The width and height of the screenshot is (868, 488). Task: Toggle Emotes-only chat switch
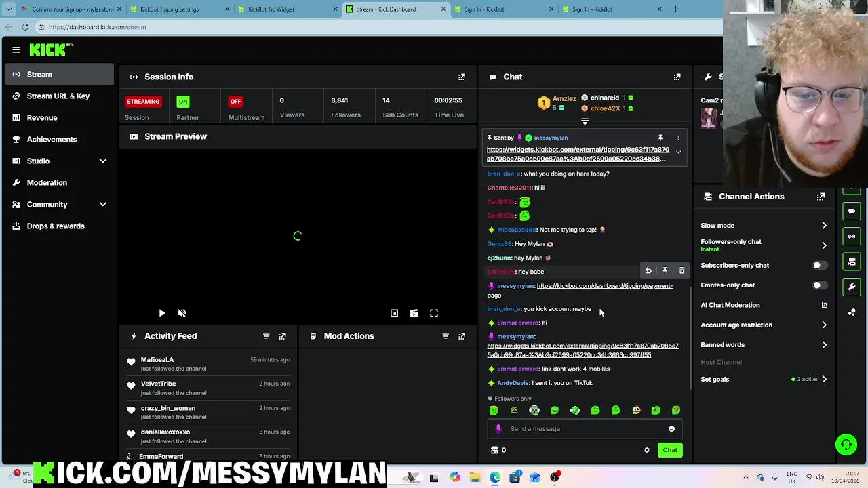819,285
